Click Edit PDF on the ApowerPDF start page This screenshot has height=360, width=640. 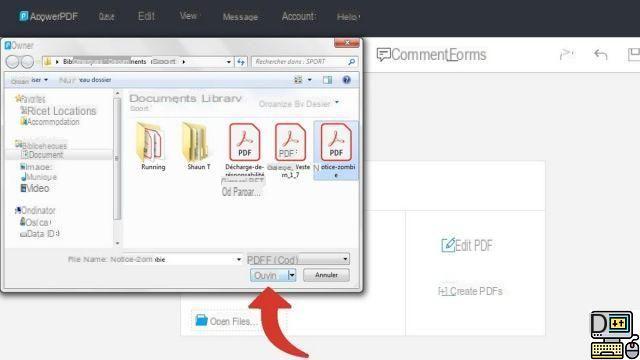[x=467, y=245]
